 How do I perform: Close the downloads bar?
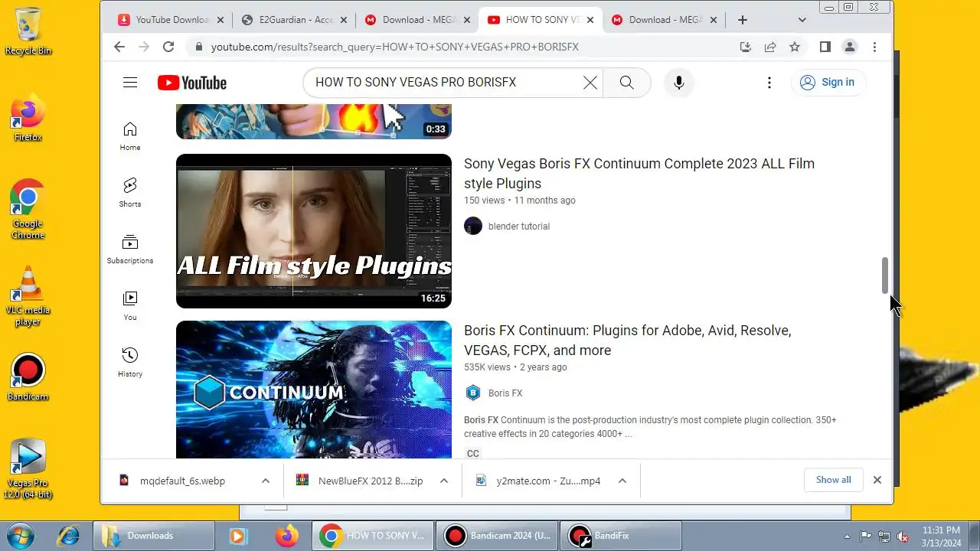[877, 480]
